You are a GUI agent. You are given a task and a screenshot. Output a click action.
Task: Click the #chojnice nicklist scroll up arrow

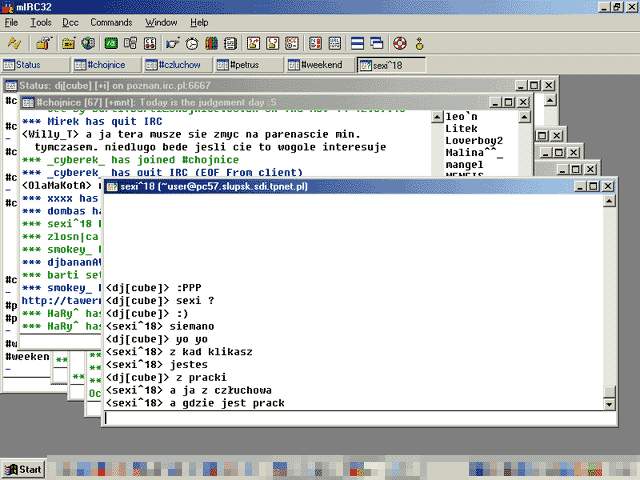click(x=524, y=117)
